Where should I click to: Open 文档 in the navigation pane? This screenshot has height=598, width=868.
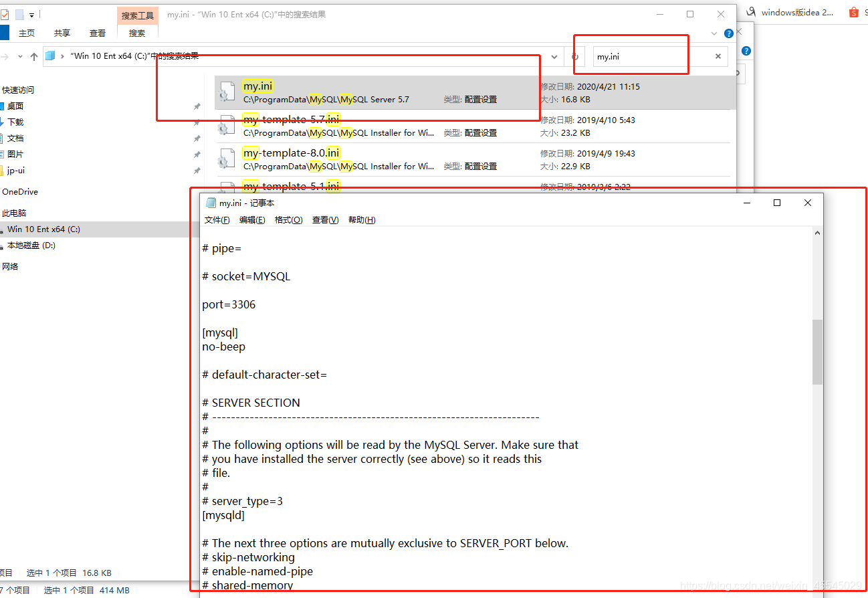[15, 138]
